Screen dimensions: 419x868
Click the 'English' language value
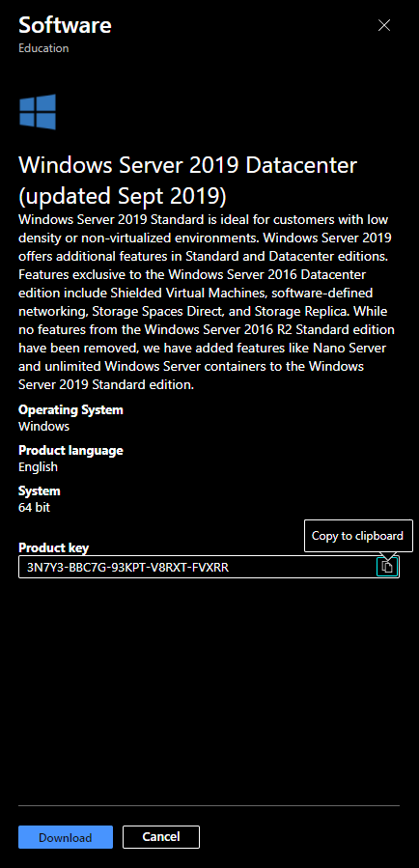point(39,466)
